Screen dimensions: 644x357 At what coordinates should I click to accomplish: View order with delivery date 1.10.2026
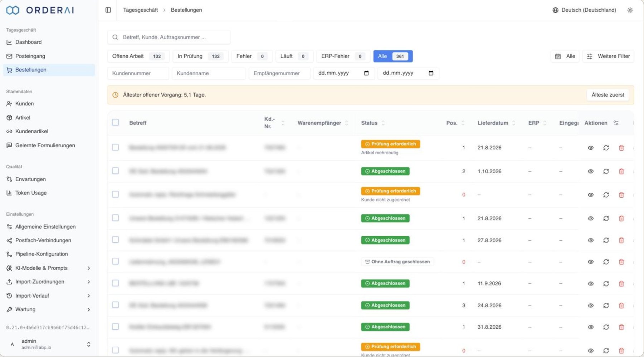591,171
